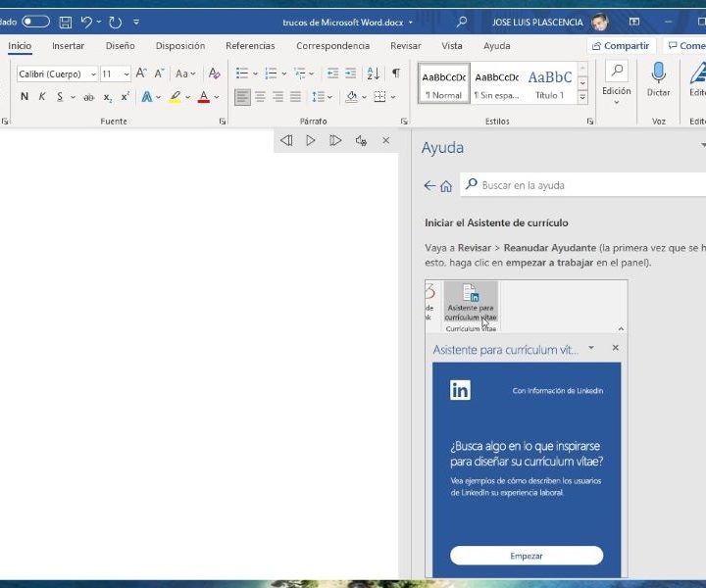Toggle superscript x² formatting
Screen dimensions: 706x588
click(126, 96)
